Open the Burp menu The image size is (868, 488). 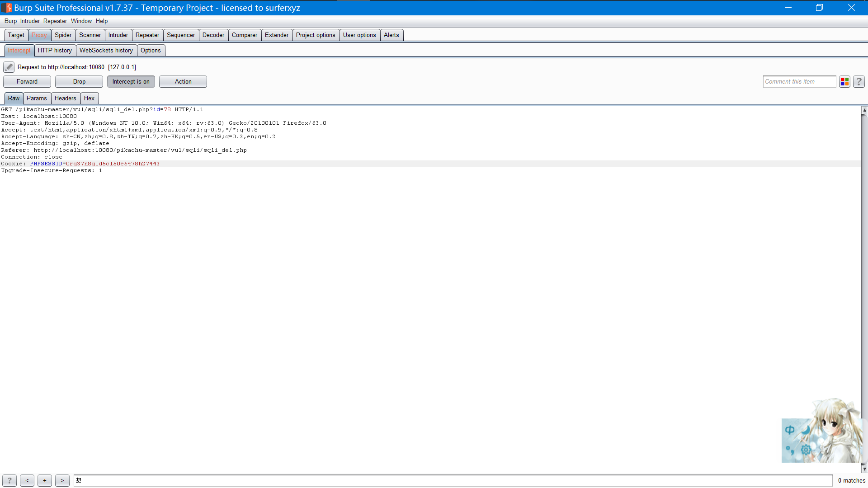10,21
